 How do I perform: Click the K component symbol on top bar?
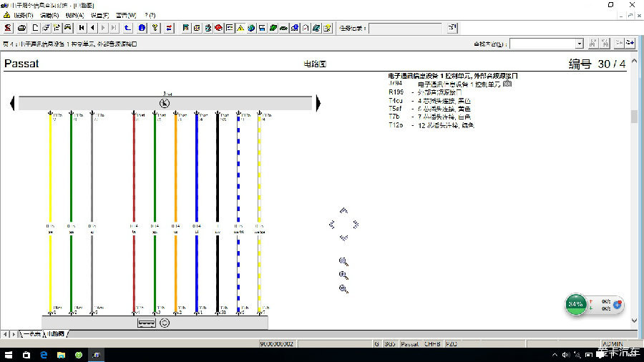point(165,103)
